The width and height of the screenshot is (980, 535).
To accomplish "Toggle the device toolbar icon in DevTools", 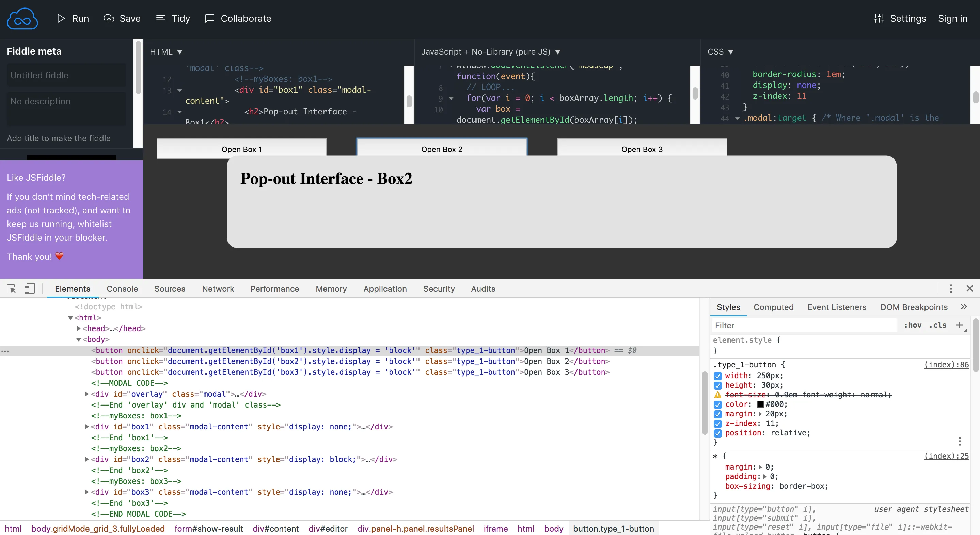I will tap(29, 289).
